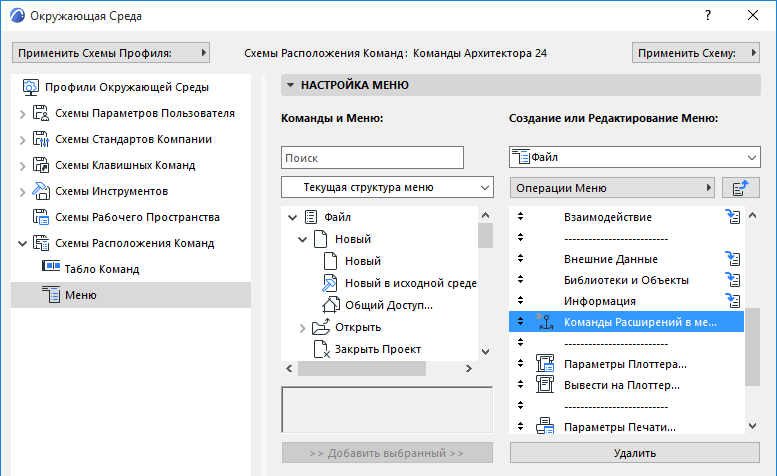The height and width of the screenshot is (476, 777).
Task: Click the reorder handle beside Информация
Action: click(521, 300)
